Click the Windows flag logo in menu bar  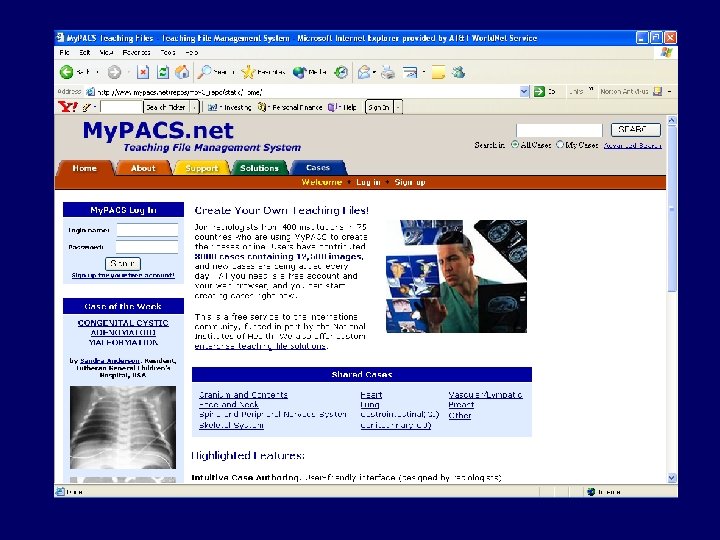[x=666, y=52]
